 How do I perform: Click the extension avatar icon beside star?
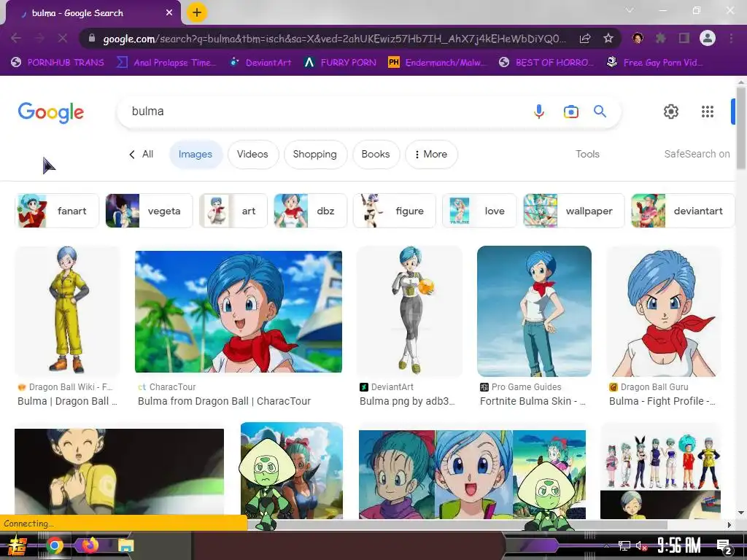click(638, 38)
